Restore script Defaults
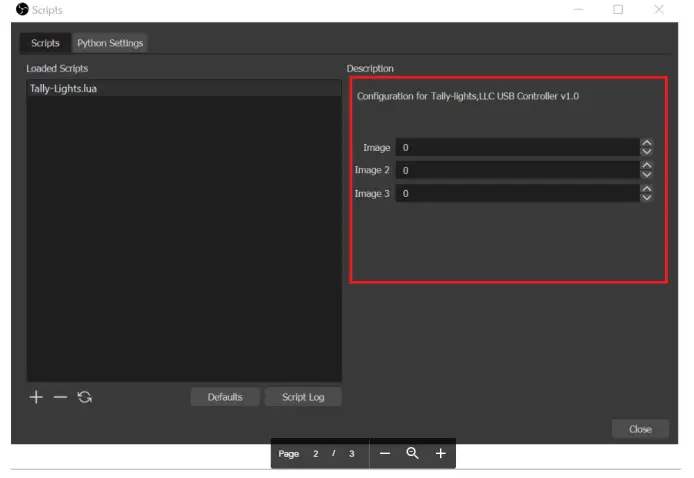This screenshot has width=694, height=478. tap(225, 397)
